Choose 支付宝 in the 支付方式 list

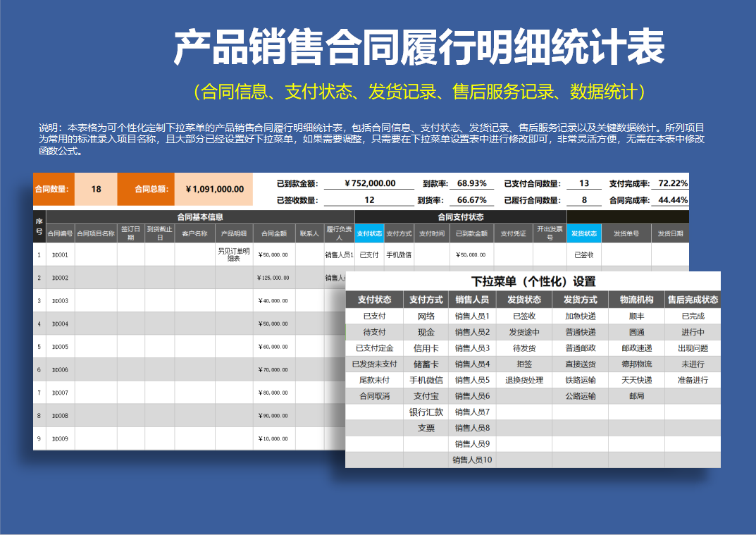[x=426, y=396]
